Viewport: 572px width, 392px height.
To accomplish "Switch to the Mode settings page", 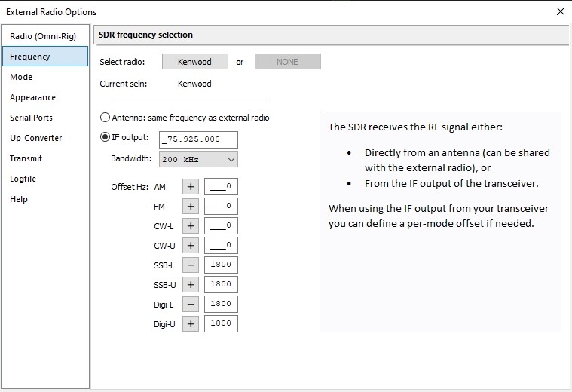I will [21, 77].
